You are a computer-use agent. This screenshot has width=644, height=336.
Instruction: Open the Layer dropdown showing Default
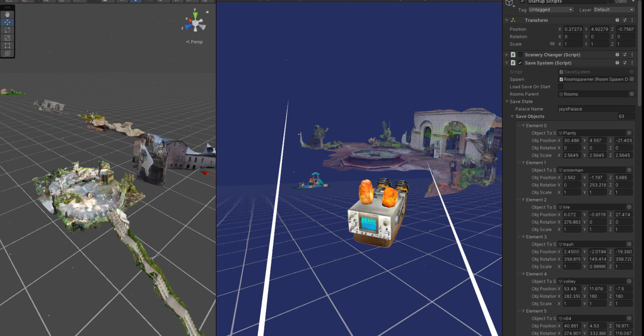614,10
